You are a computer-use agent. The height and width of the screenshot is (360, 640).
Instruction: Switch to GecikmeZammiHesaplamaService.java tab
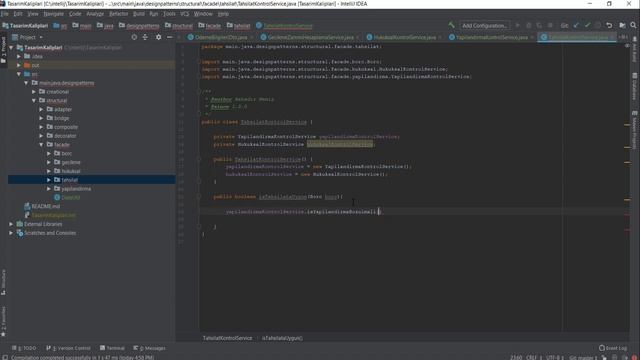(310, 37)
